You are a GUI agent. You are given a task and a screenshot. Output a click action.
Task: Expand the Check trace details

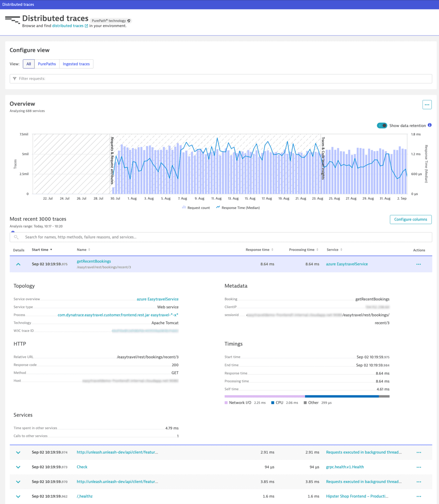point(18,467)
